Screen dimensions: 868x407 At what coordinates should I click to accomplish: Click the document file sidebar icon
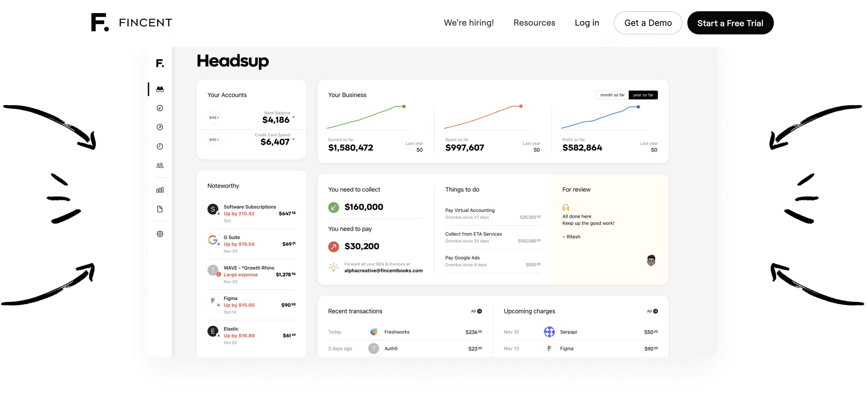click(x=160, y=209)
